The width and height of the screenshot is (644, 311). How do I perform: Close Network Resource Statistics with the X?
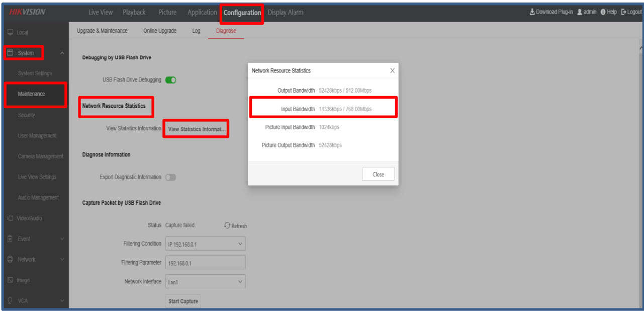coord(392,71)
